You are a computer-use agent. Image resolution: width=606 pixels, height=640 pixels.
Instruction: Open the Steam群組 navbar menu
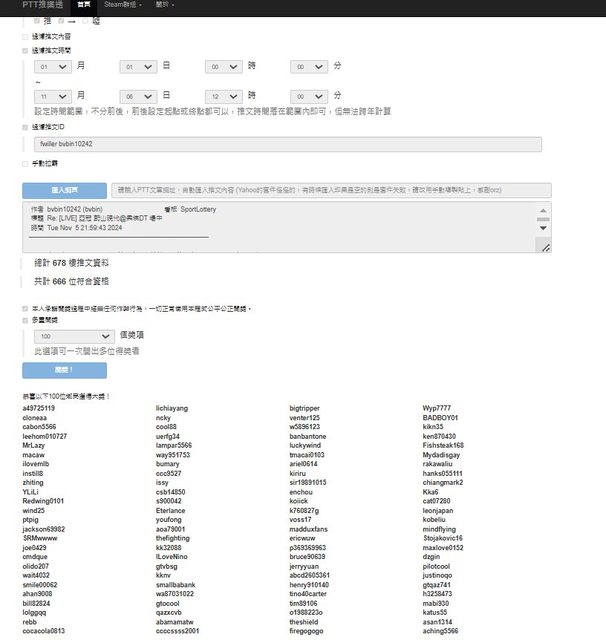[121, 5]
